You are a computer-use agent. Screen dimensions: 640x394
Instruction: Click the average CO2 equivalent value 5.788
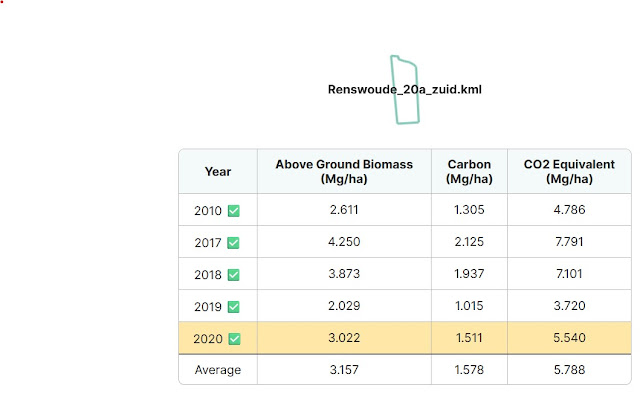[569, 370]
